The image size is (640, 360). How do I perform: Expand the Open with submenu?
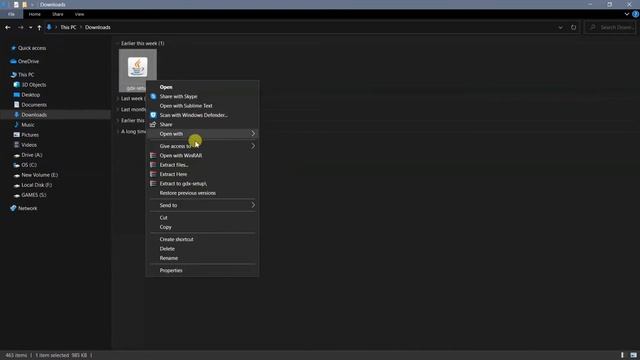202,134
